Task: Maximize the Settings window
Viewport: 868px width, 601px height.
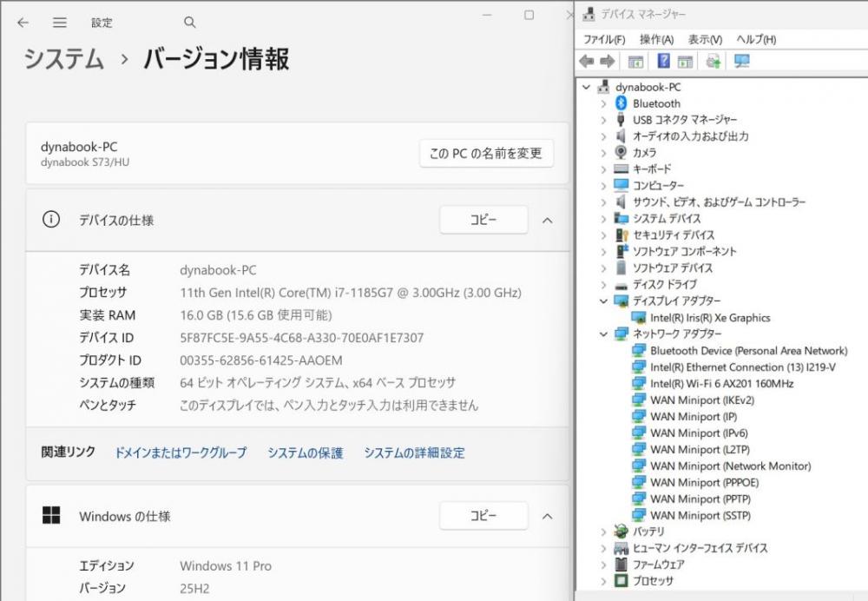Action: 529,15
